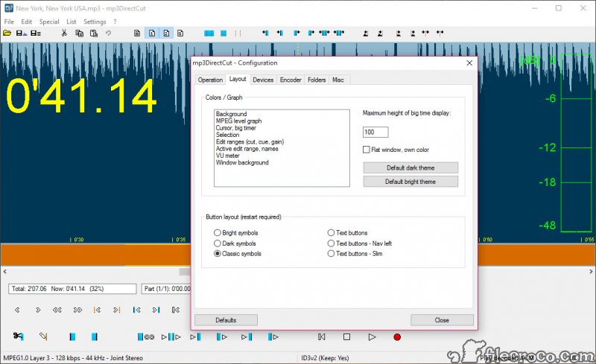Click the Default dark theme button
The width and height of the screenshot is (596, 364).
tap(410, 167)
